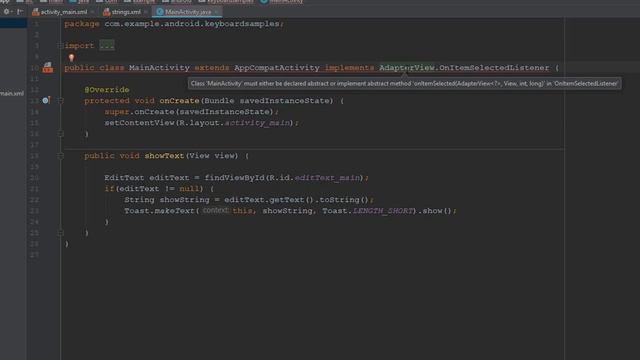Select the MainActivity.java tab

188,12
